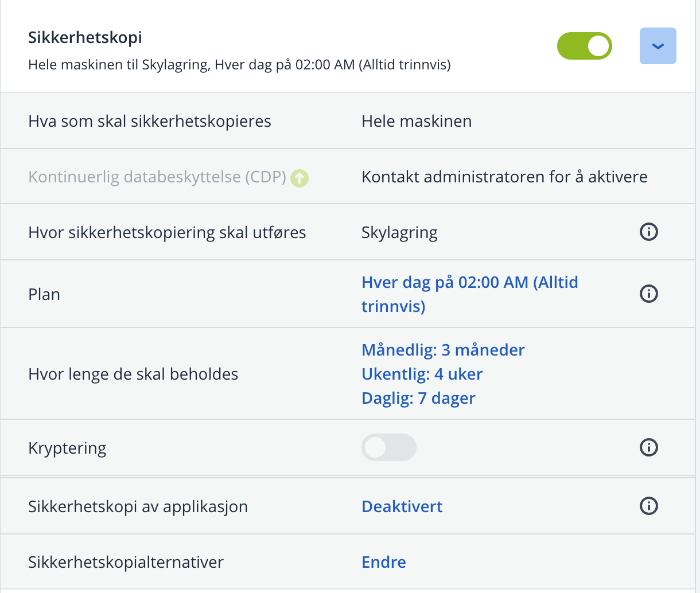The height and width of the screenshot is (593, 700).
Task: Click Kontakt administratoren for å aktivere text
Action: tap(504, 177)
